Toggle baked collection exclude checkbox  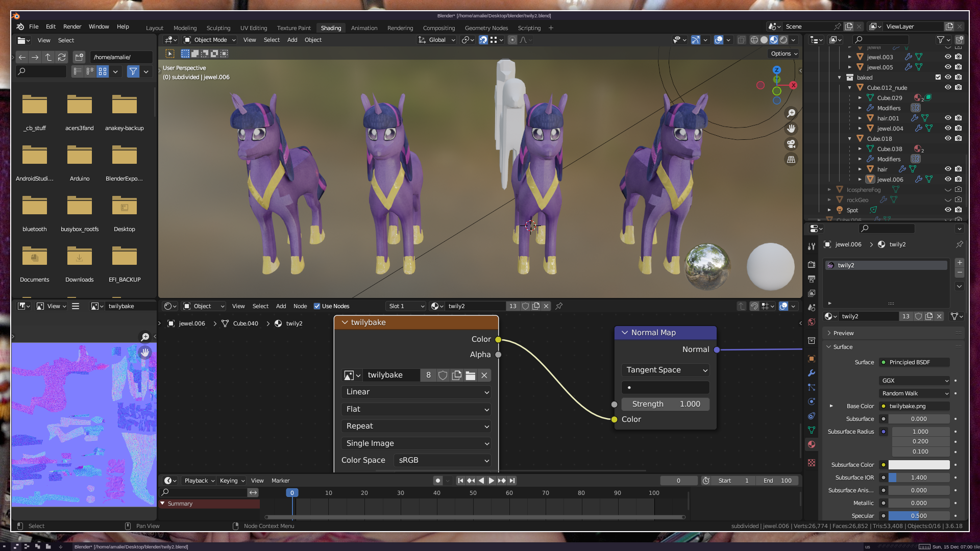pyautogui.click(x=938, y=77)
